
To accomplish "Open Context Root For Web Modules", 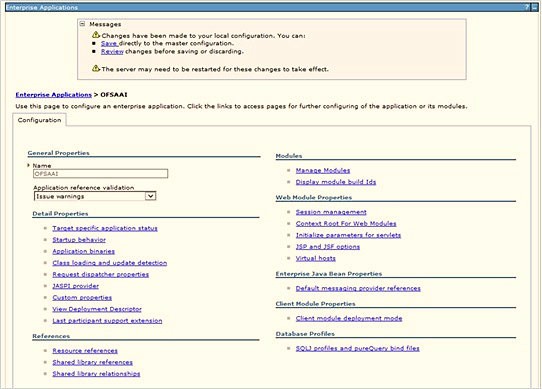I will point(346,224).
